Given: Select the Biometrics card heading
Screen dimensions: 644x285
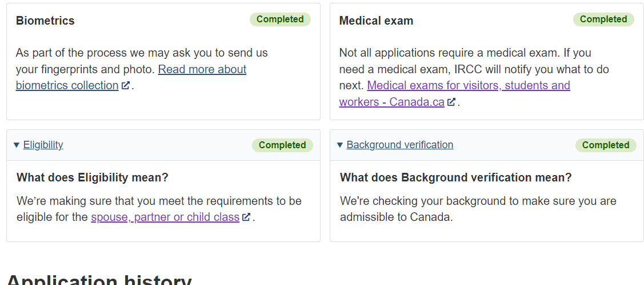Looking at the screenshot, I should tap(45, 21).
